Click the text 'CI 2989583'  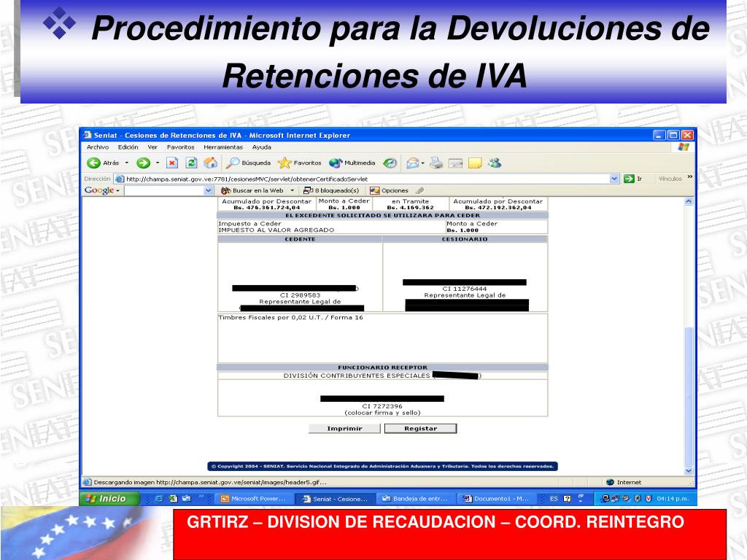[300, 295]
